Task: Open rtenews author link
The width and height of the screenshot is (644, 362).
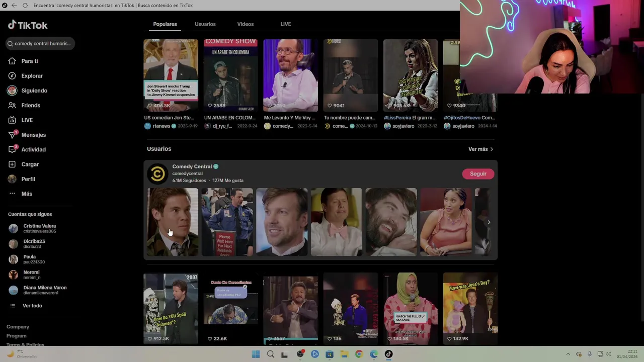Action: click(x=161, y=126)
